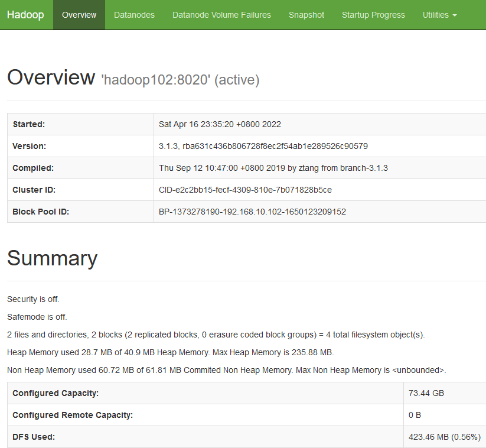Click 'hadoop102:8020' (active) subtitle text
This screenshot has height=448, width=486.
[x=180, y=80]
